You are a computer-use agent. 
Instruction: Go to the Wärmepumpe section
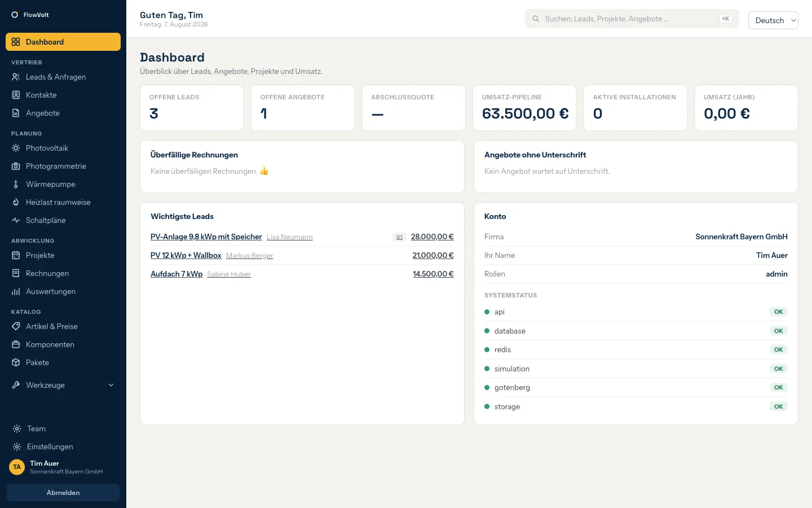[x=63, y=184]
